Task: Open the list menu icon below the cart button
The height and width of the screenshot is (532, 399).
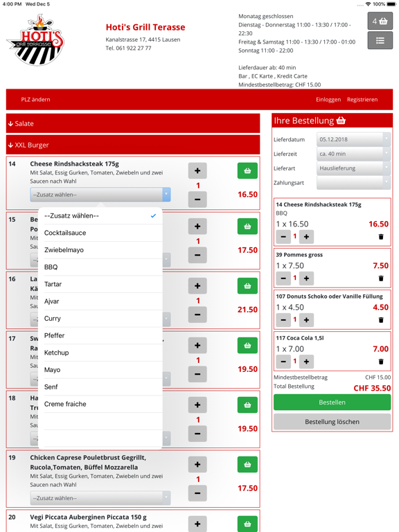Action: click(x=380, y=41)
